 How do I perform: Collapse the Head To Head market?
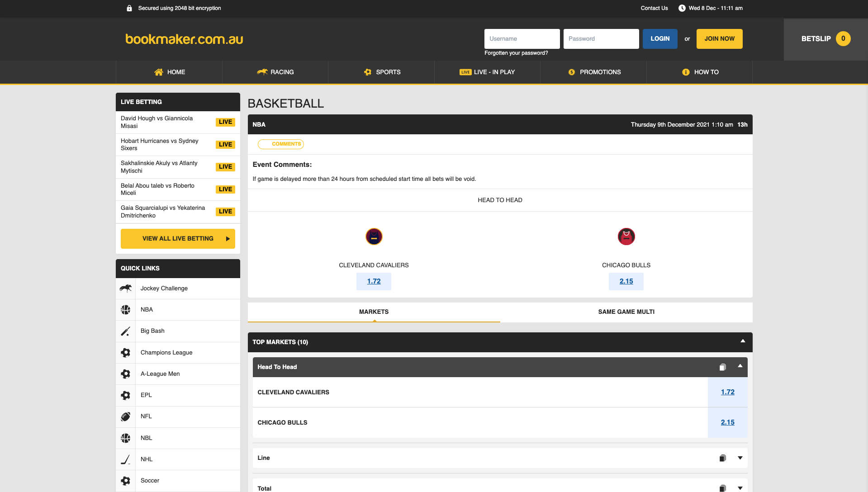(x=740, y=366)
